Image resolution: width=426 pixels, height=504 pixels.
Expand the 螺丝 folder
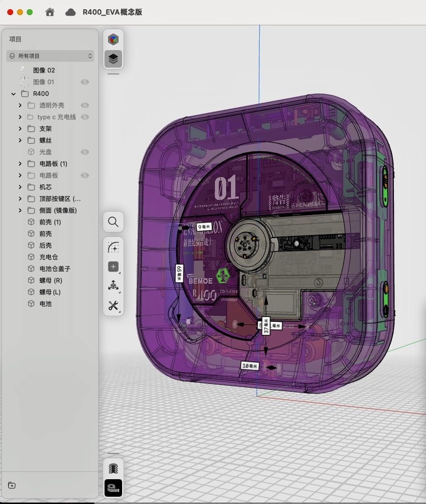[20, 141]
